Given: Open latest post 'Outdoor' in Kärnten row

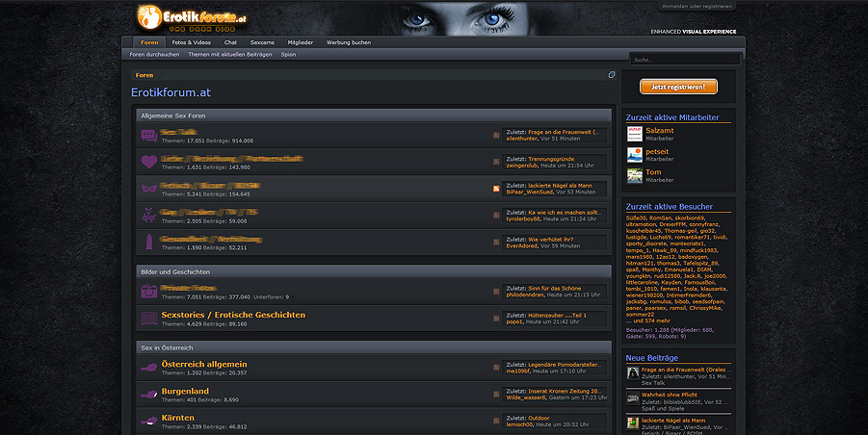Looking at the screenshot, I should (x=539, y=419).
